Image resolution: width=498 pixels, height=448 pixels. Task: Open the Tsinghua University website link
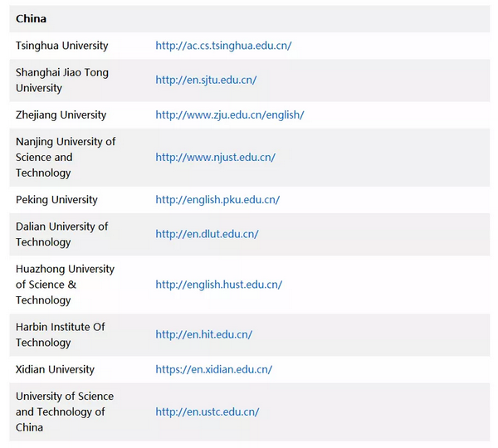[223, 46]
